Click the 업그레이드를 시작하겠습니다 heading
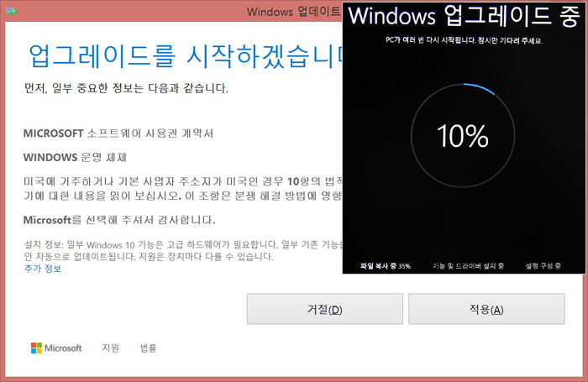The image size is (588, 382). click(186, 56)
